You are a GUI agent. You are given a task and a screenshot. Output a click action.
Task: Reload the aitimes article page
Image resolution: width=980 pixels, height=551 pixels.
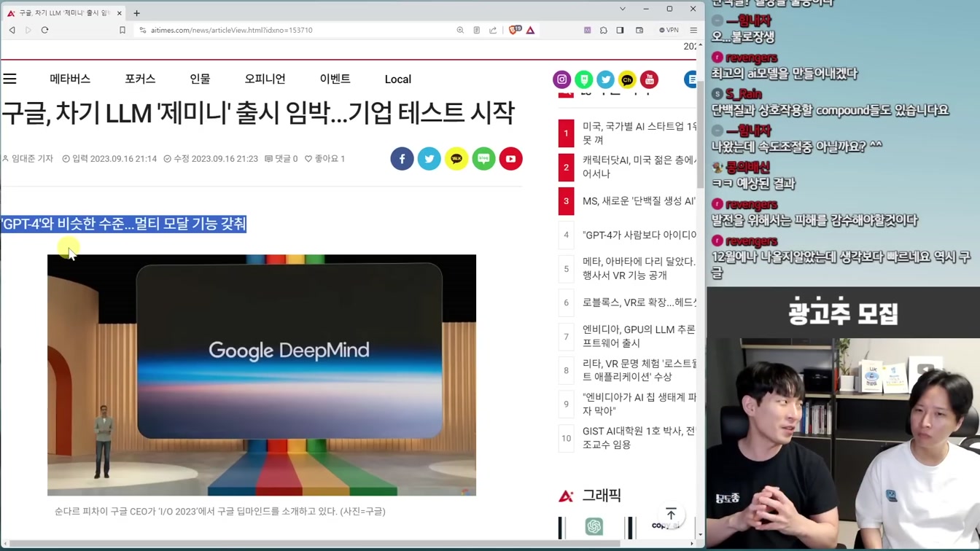tap(44, 30)
